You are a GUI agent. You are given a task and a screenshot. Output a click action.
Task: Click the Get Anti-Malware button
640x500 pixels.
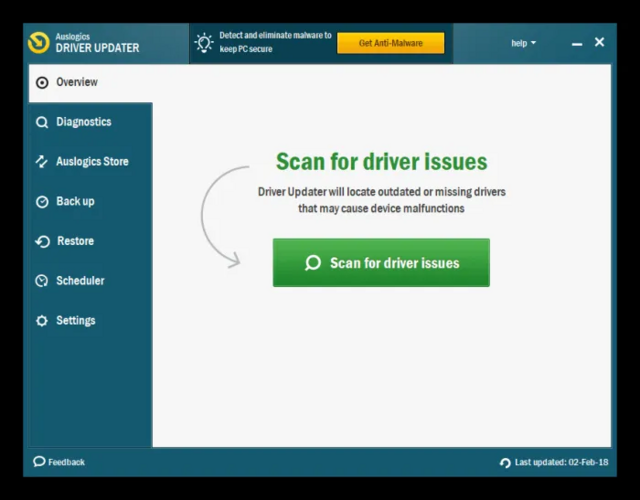tap(391, 43)
